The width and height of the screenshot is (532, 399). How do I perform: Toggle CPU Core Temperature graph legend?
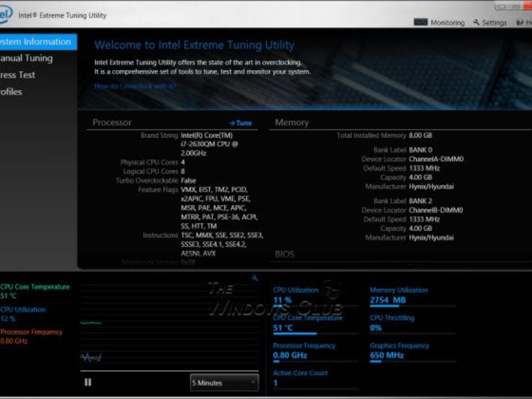tap(35, 291)
